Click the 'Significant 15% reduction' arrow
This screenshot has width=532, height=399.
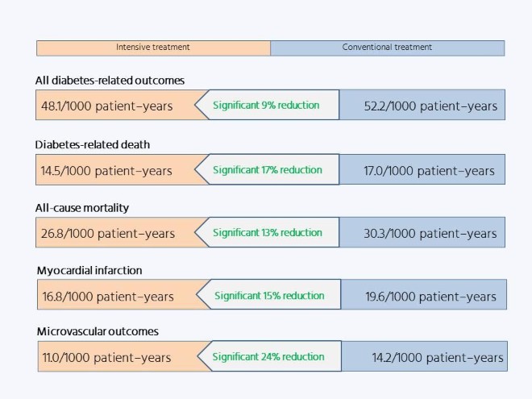coord(268,294)
